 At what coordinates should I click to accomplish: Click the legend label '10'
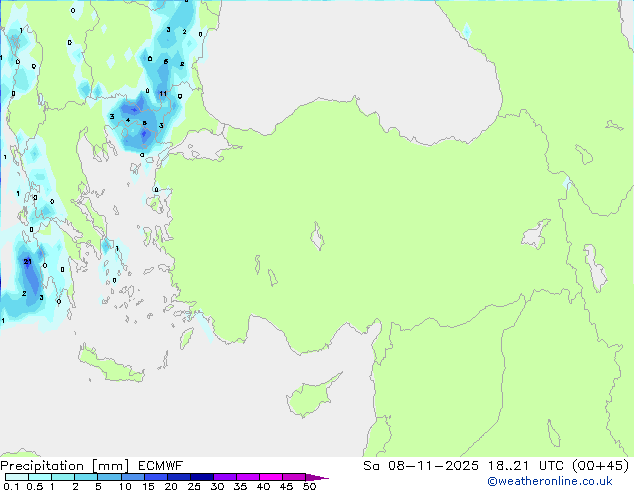pos(125,486)
